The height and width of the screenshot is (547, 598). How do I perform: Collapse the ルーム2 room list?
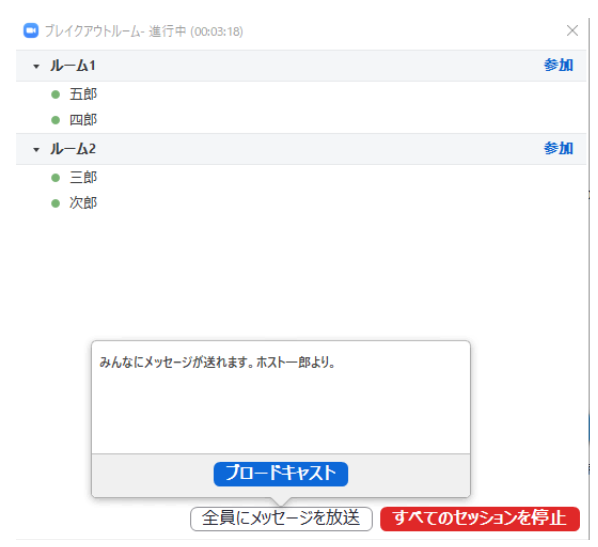(36, 150)
